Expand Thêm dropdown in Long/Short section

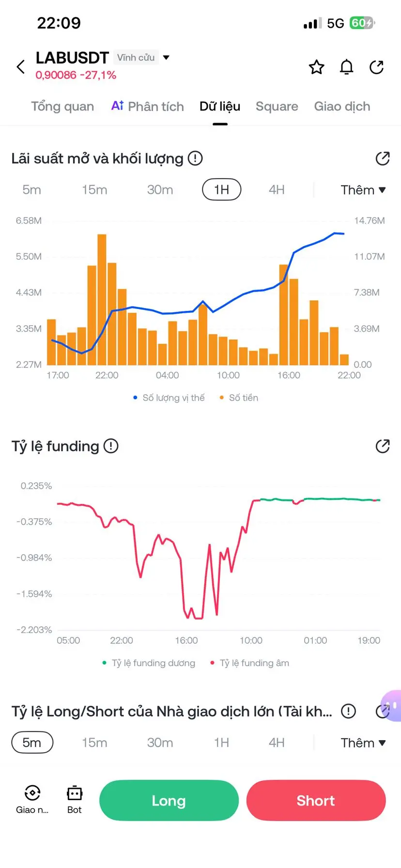click(363, 743)
